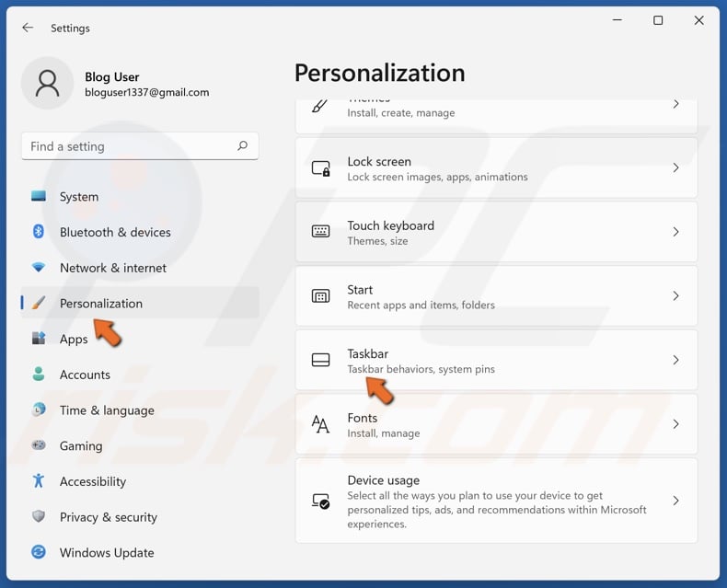This screenshot has width=727, height=588.
Task: Open Time & language settings
Action: [140, 409]
